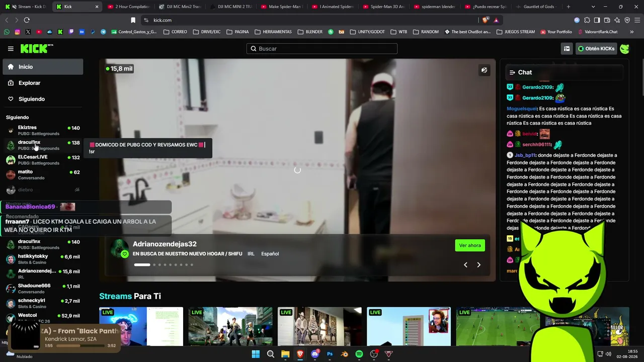
Task: Open Adrianozendejas32 channel title link
Action: point(165,244)
